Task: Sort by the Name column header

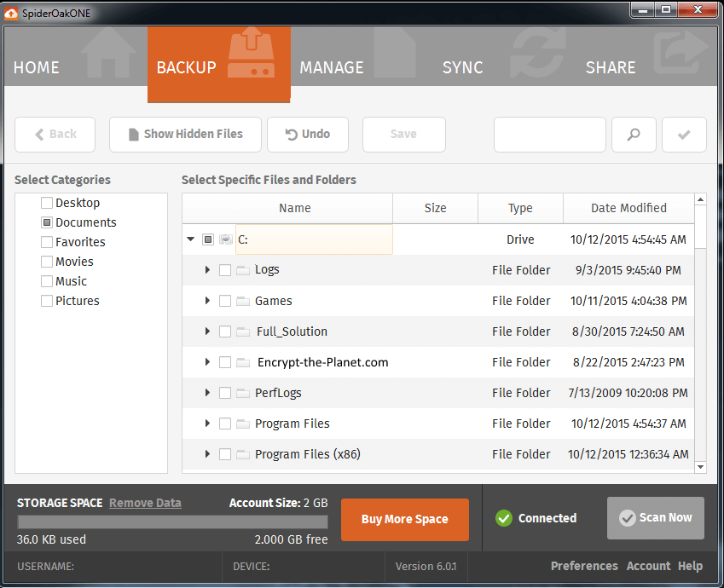Action: tap(287, 208)
